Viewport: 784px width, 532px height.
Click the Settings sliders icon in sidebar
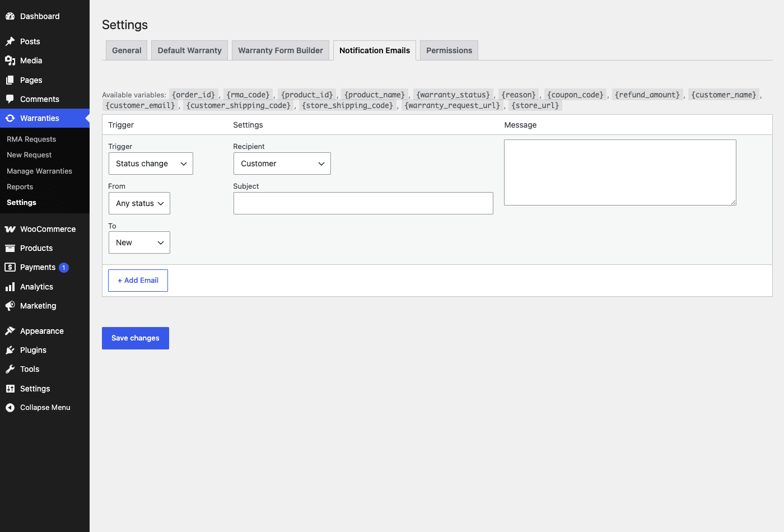[10, 389]
